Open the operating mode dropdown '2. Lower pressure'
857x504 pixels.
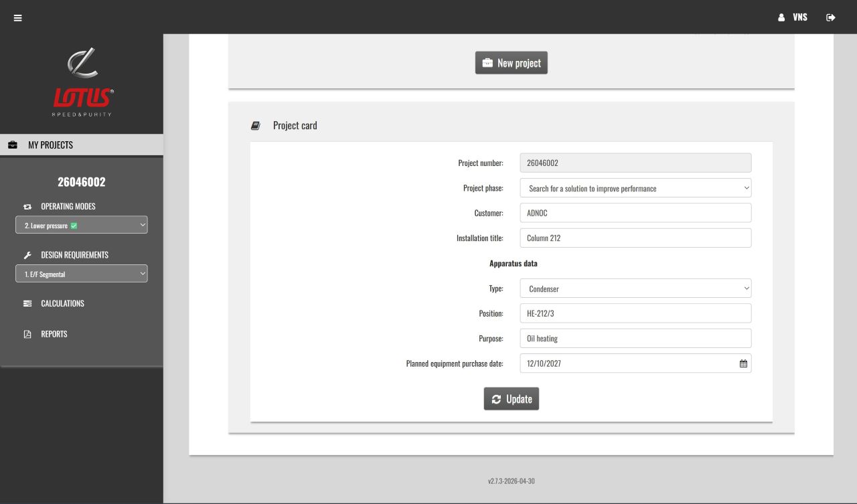pos(82,226)
